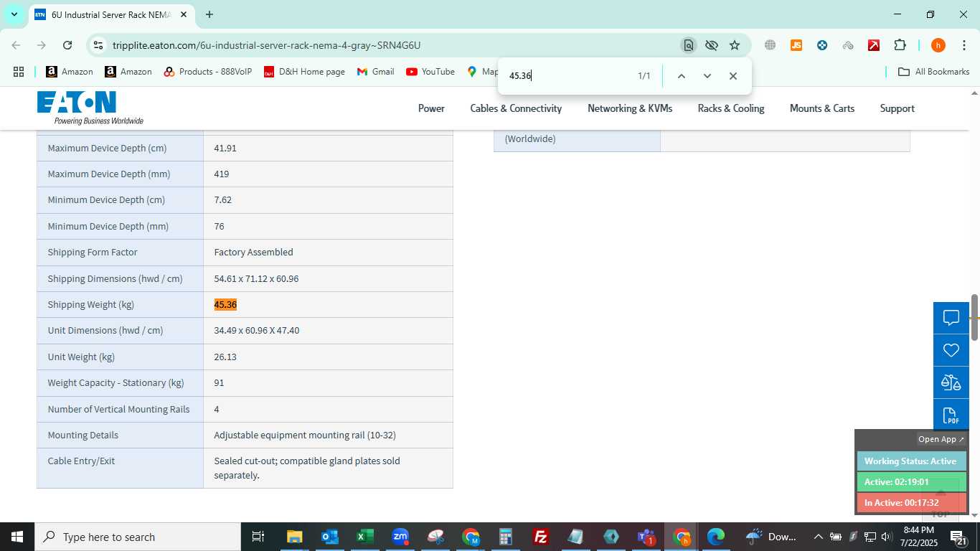Image resolution: width=980 pixels, height=551 pixels.
Task: Click the gray chain-link extension icon
Action: click(848, 45)
